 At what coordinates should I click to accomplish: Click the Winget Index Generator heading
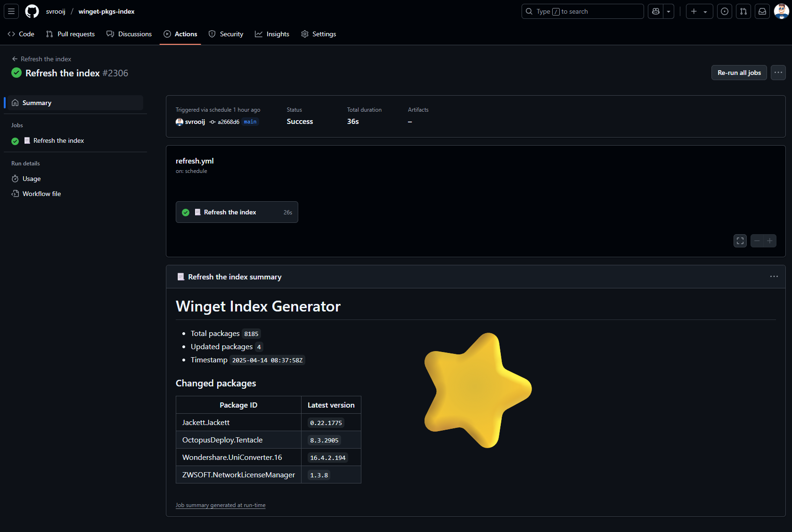click(x=258, y=306)
